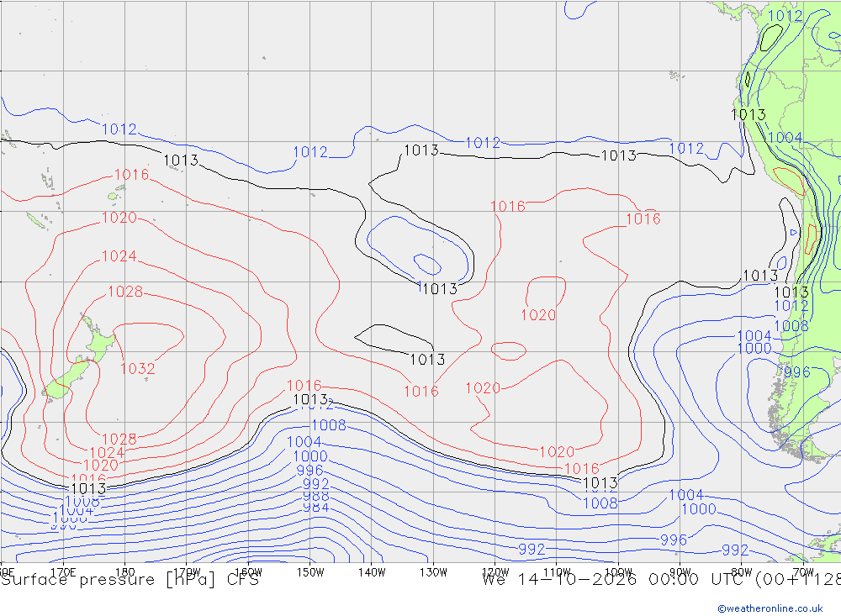Click the 1004 label over South America

point(785,138)
